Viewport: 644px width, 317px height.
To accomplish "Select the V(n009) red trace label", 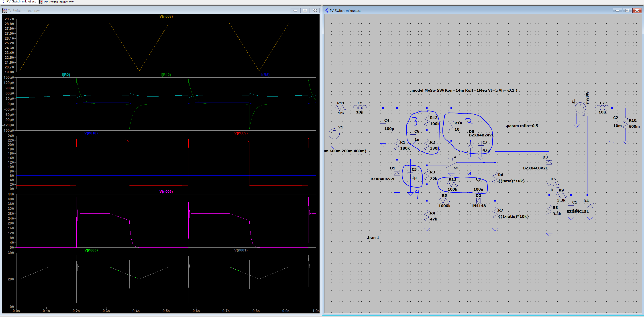I will 241,133.
